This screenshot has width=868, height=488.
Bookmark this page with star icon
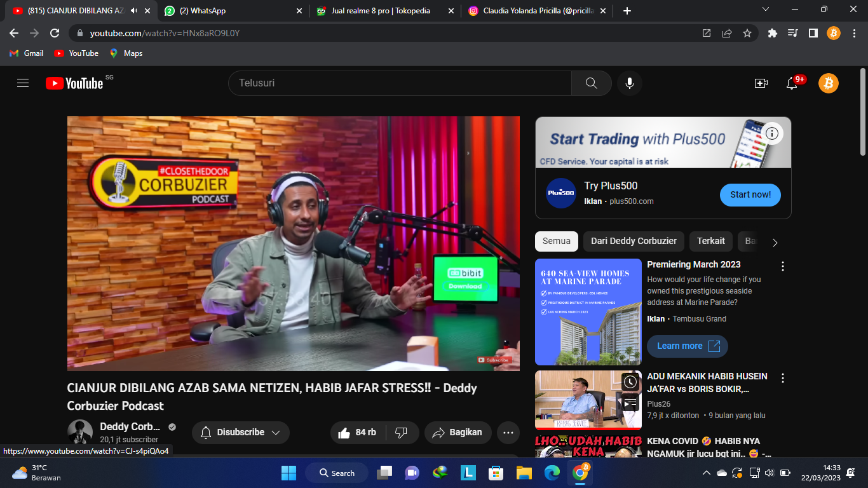[747, 33]
